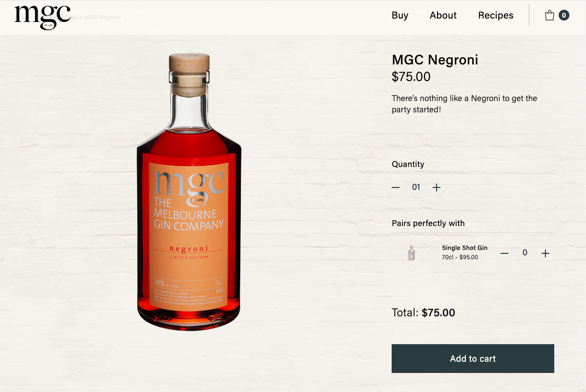Viewport: 586px width, 392px height.
Task: Select the Single Shot Gin quantity value
Action: [x=525, y=253]
